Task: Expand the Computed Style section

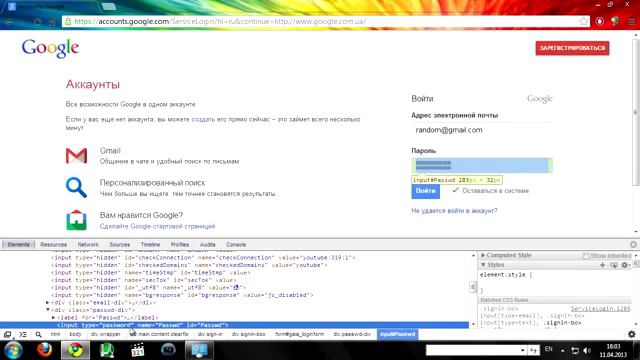Action: point(483,255)
